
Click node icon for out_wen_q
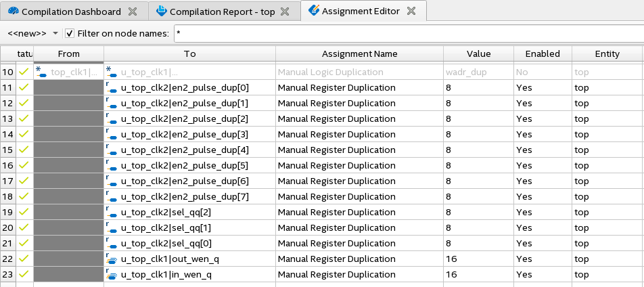pyautogui.click(x=112, y=259)
